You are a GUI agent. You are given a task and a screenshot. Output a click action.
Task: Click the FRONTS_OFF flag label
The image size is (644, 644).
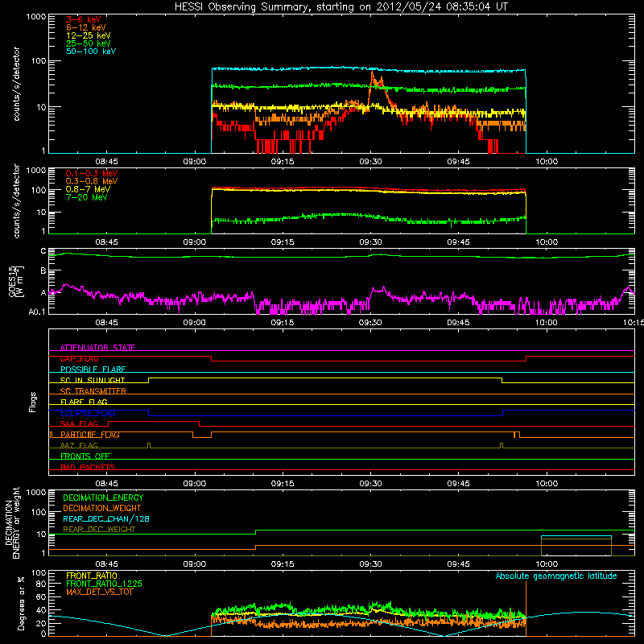[x=85, y=456]
